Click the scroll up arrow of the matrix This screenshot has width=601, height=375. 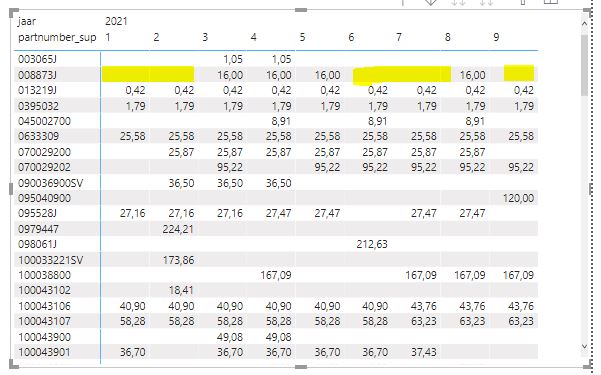pos(585,24)
